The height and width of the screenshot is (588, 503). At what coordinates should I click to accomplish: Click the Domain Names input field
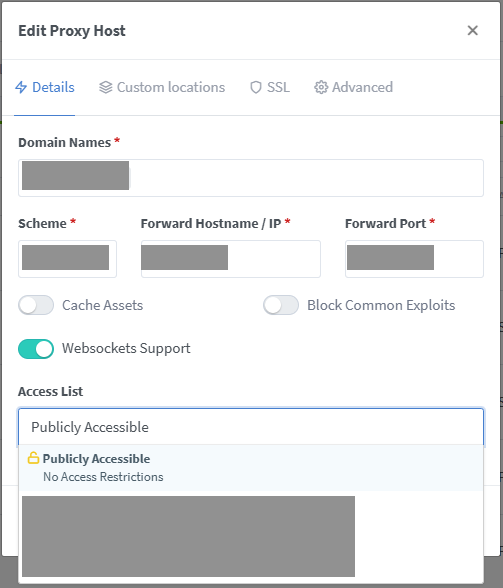click(251, 178)
